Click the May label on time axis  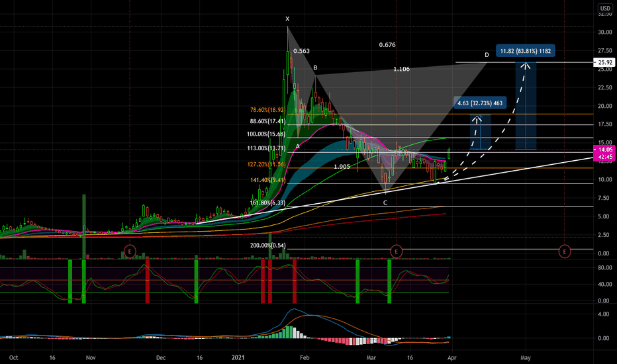(x=526, y=357)
